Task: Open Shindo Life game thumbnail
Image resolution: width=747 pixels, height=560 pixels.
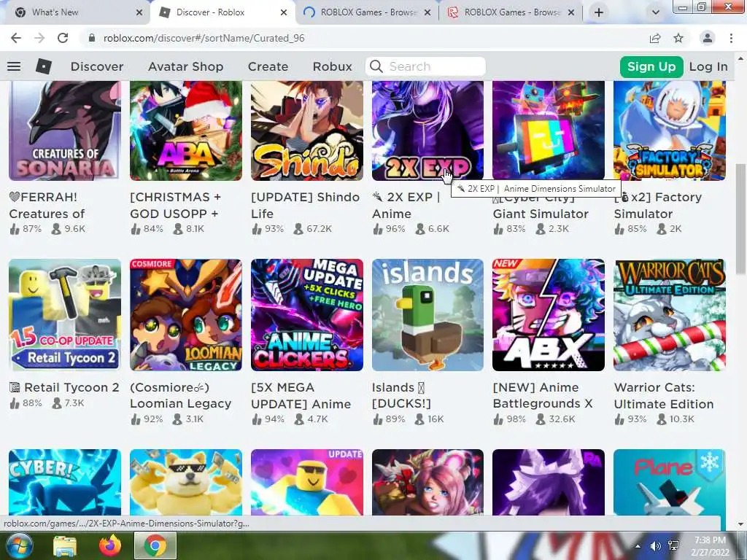Action: pyautogui.click(x=307, y=130)
